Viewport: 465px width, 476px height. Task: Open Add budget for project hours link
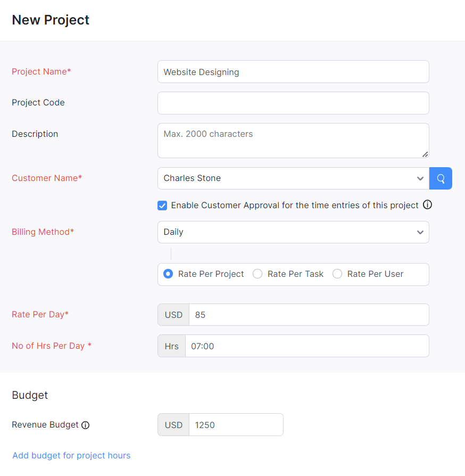[71, 455]
